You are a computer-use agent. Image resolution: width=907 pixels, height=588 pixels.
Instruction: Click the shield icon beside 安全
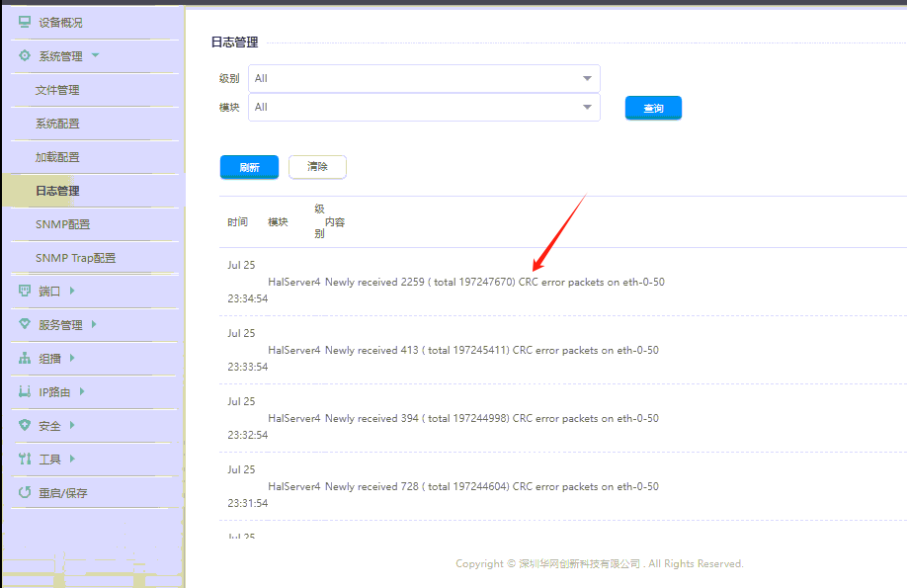(x=25, y=426)
